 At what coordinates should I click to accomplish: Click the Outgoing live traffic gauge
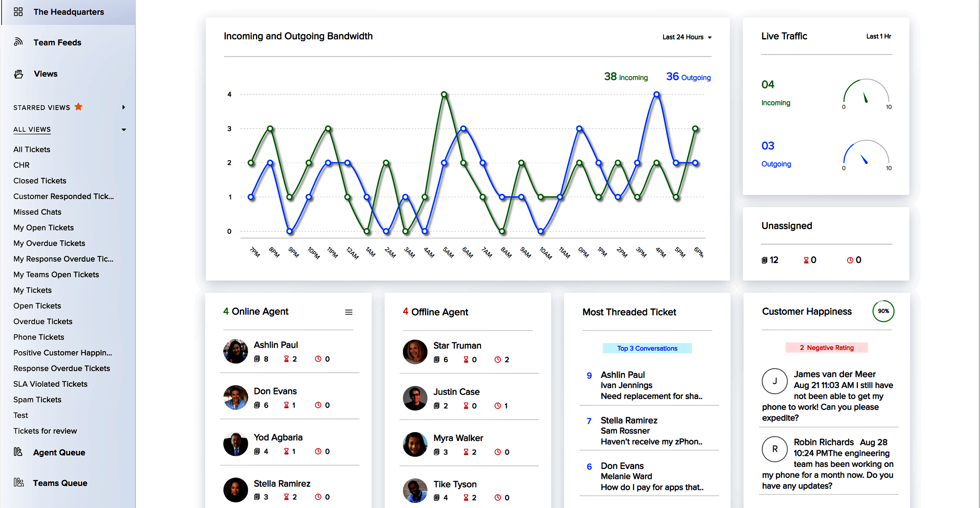pos(866,155)
